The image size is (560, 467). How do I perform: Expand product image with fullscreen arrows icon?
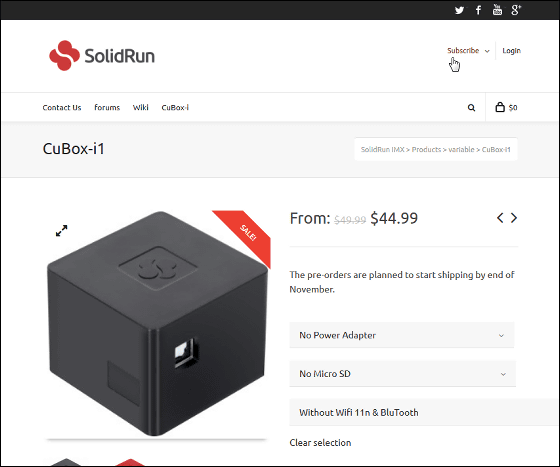click(x=61, y=231)
